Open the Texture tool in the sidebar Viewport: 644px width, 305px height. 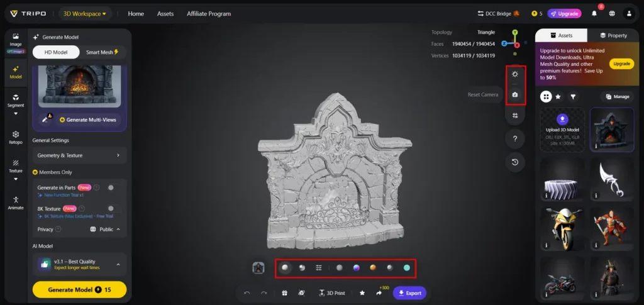point(16,166)
